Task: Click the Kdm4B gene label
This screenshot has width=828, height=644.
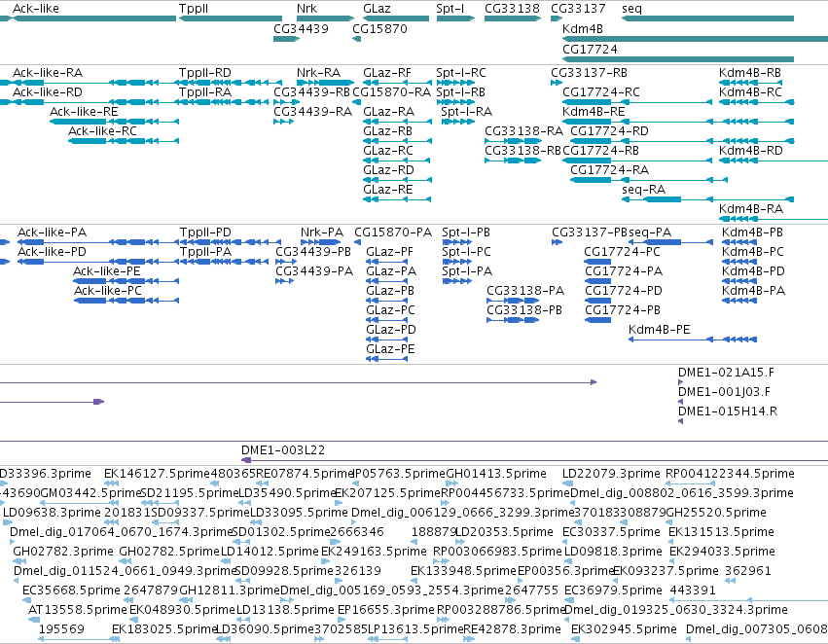Action: point(583,28)
